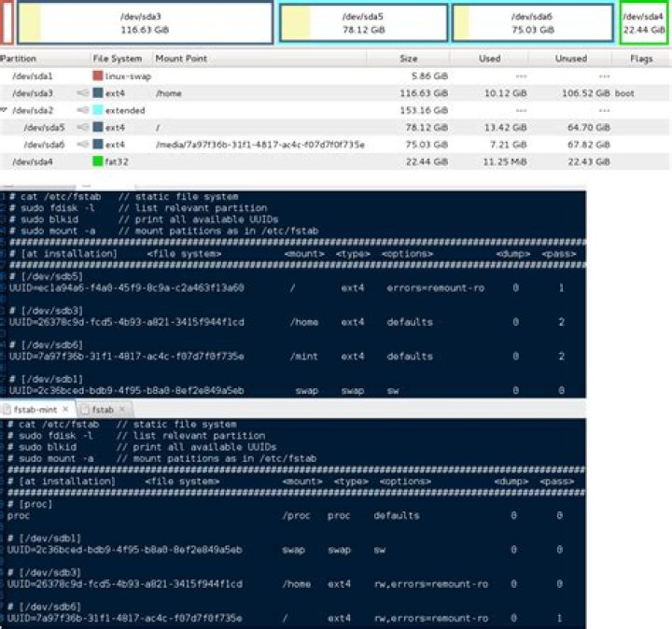This screenshot has width=672, height=629.
Task: Click the boot flag of /dev/sda3
Action: tap(624, 93)
